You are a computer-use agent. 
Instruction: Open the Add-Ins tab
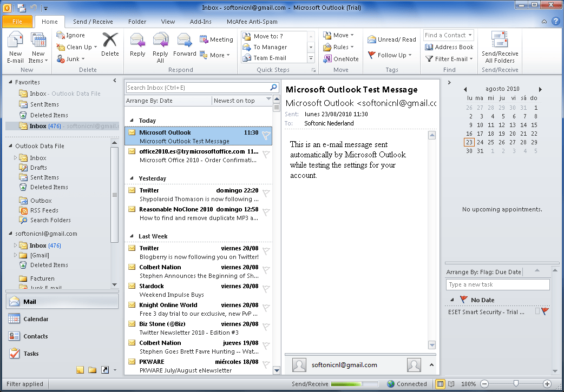pos(200,22)
